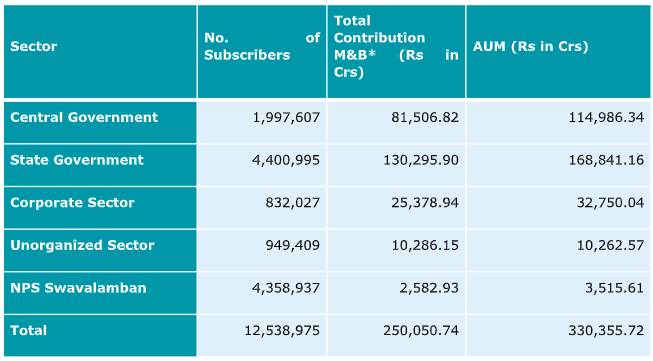Select the subscribers value 4,400,995
653x361 pixels.
[x=286, y=160]
